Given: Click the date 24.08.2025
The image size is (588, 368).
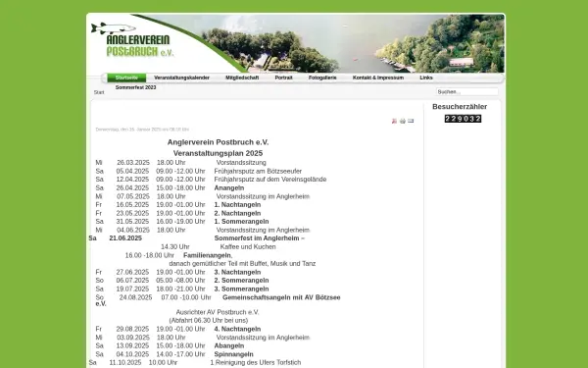Looking at the screenshot, I should 136,297.
